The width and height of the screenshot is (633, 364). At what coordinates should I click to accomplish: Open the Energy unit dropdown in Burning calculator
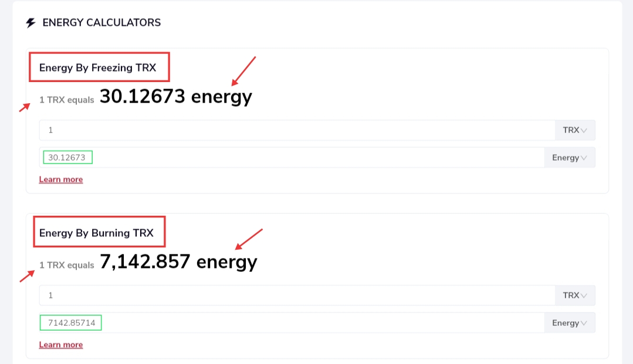(x=570, y=323)
